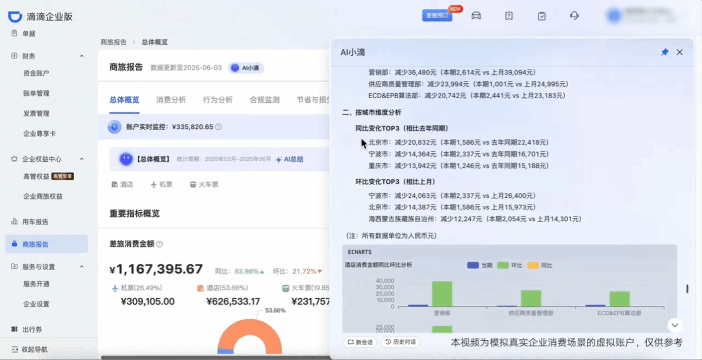Click the 火车票 icon near ¥231,757
Viewport: 702px width, 360px height.
coord(285,288)
